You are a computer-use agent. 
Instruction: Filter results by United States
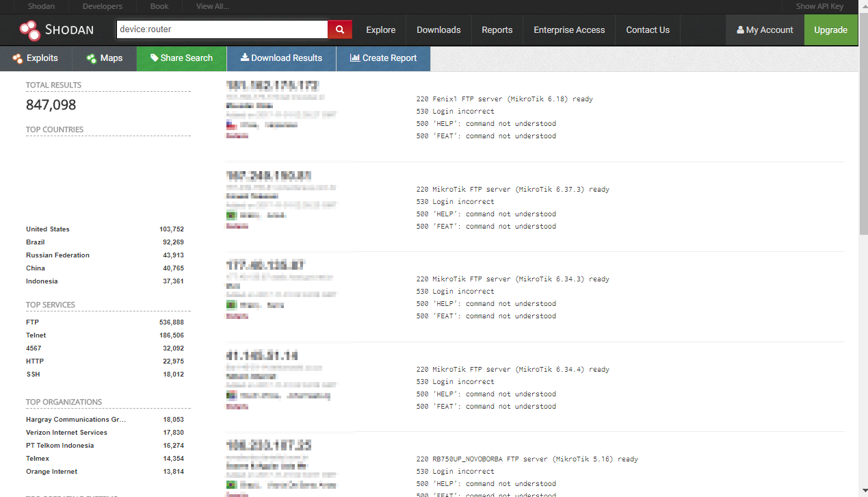click(48, 229)
